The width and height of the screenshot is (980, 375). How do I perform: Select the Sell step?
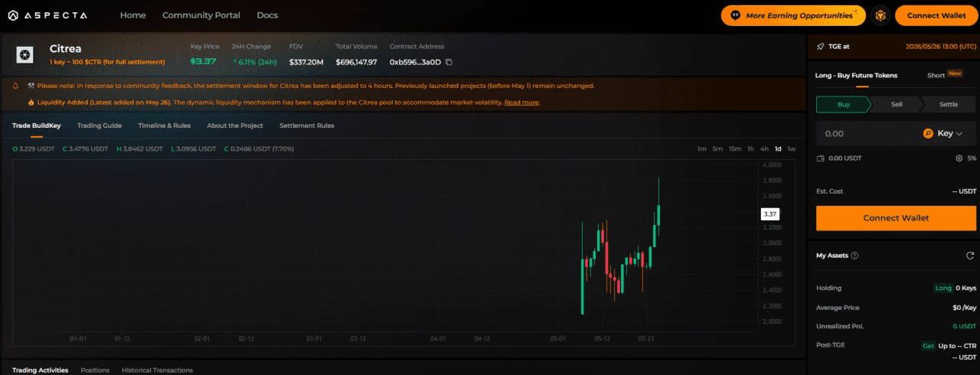point(897,104)
